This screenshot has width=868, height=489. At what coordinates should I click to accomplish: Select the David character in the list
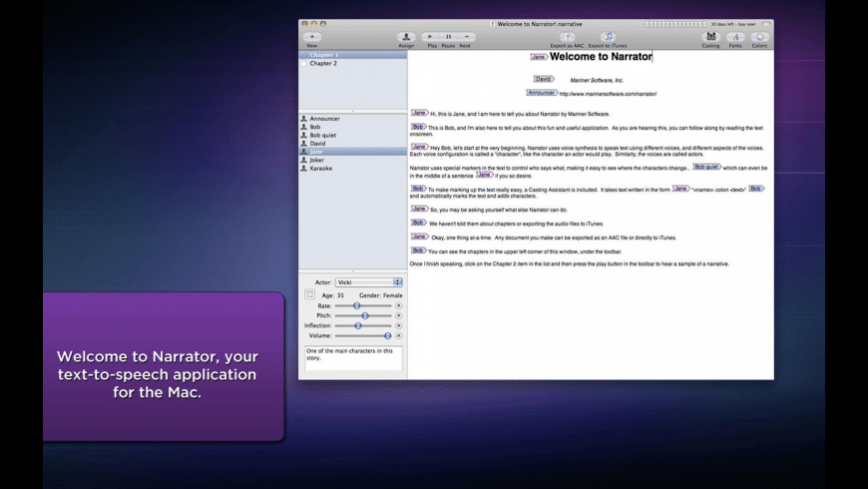pos(353,144)
